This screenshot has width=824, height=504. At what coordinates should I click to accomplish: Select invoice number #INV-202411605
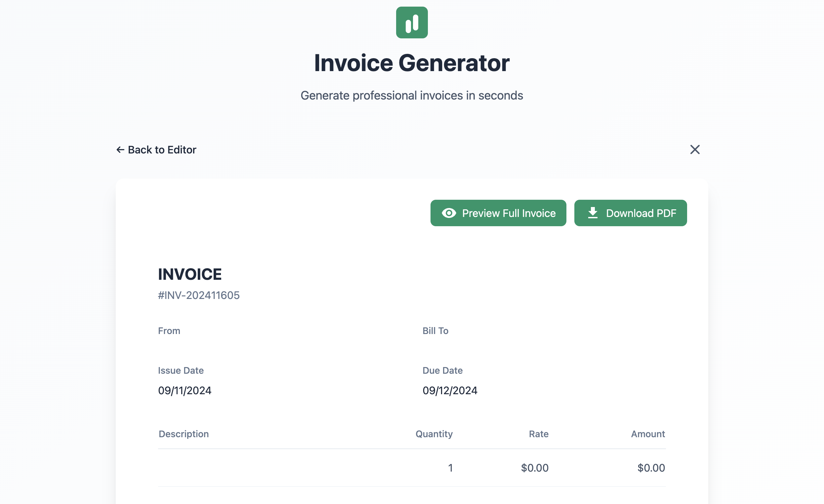point(199,295)
